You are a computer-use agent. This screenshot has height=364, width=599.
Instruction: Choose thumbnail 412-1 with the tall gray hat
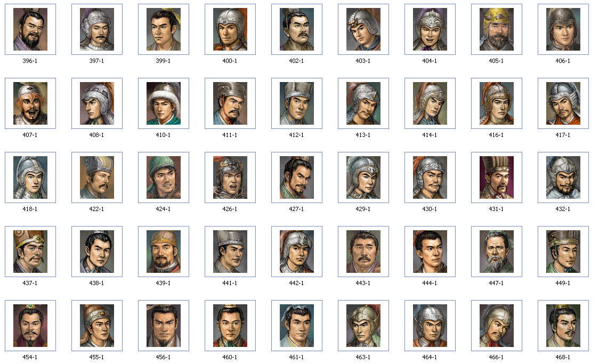(x=296, y=103)
